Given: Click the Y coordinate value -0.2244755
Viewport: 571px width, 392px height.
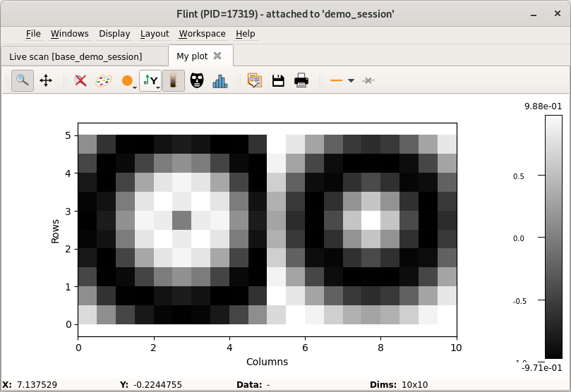Looking at the screenshot, I should [157, 385].
